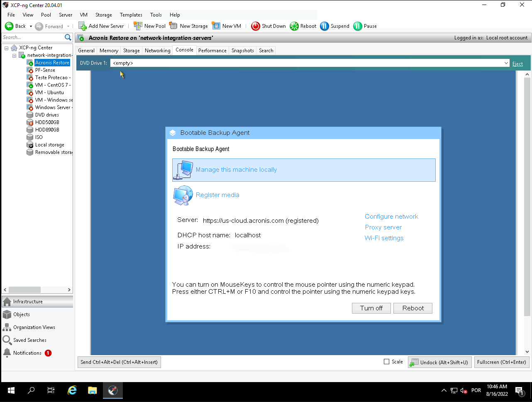Click the green Reboot toolbar icon

click(x=294, y=26)
